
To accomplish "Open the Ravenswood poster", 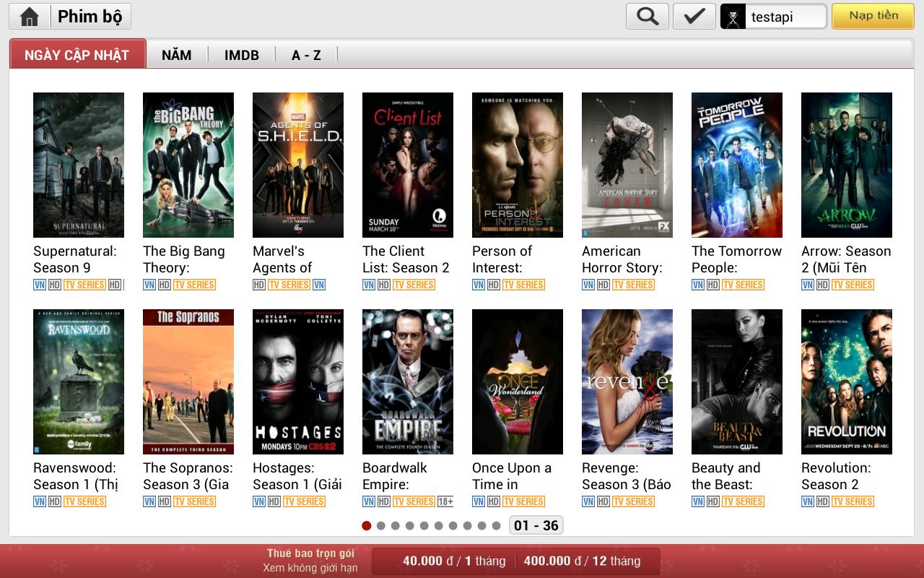I will tap(79, 381).
